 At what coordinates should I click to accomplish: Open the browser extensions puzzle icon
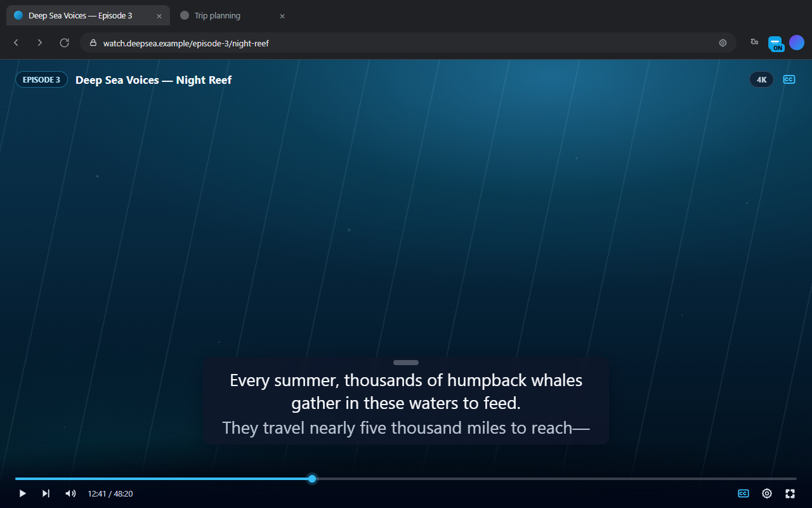coord(754,43)
